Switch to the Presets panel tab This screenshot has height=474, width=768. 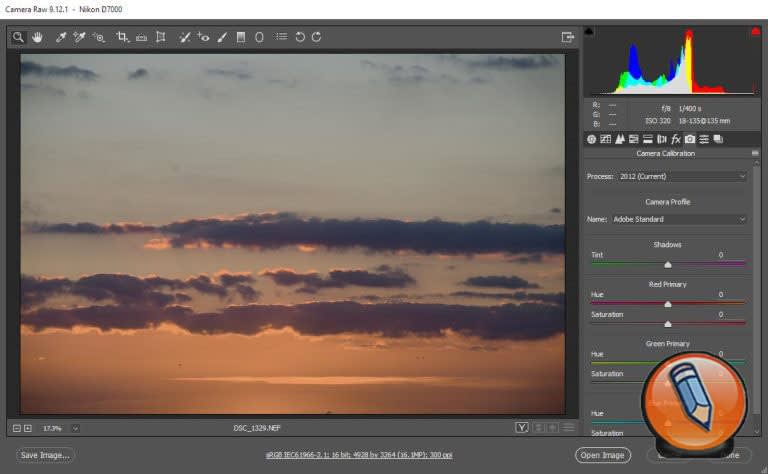(704, 140)
